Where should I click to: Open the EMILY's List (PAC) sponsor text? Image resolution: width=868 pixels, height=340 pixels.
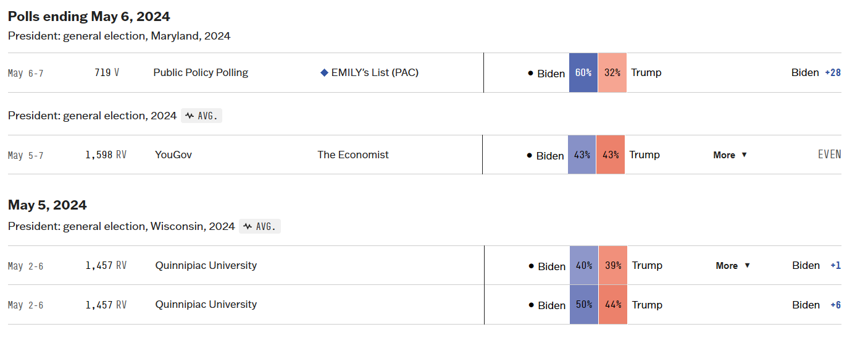(375, 72)
